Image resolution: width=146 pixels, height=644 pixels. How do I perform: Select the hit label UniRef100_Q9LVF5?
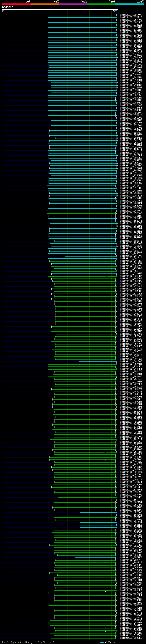click(131, 93)
